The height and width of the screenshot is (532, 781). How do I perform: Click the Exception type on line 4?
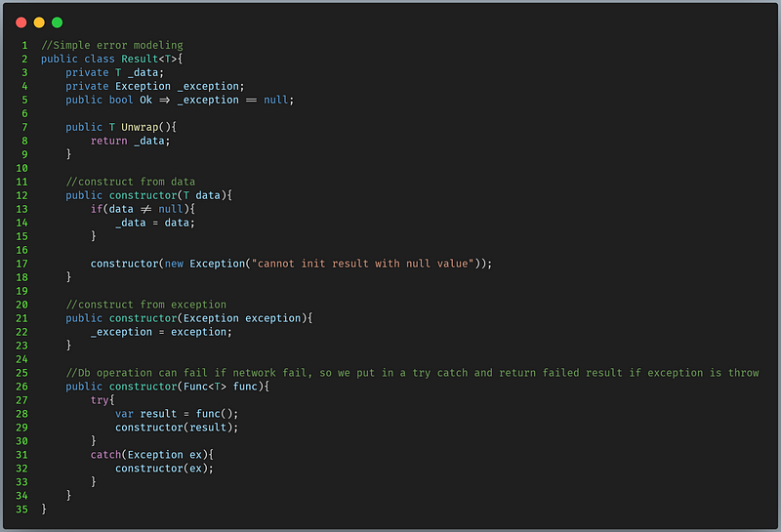tap(143, 86)
